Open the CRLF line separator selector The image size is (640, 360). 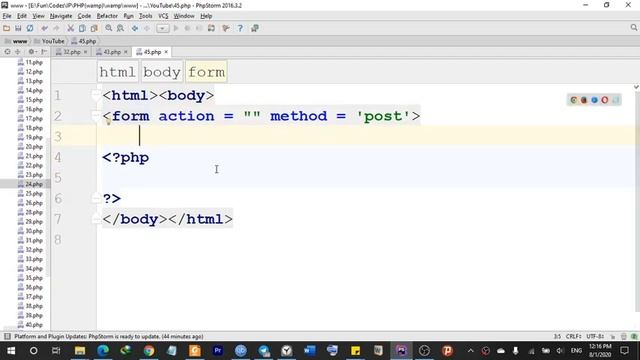[573, 336]
